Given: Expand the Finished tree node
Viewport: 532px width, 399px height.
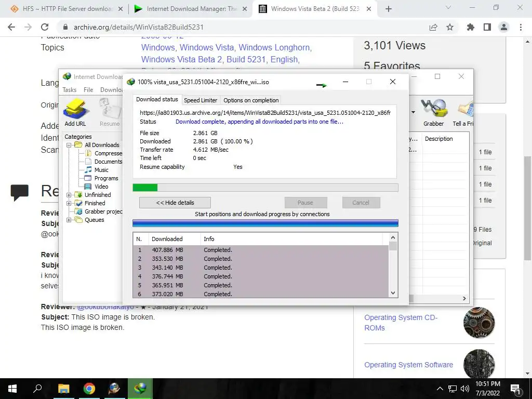Looking at the screenshot, I should click(x=69, y=203).
